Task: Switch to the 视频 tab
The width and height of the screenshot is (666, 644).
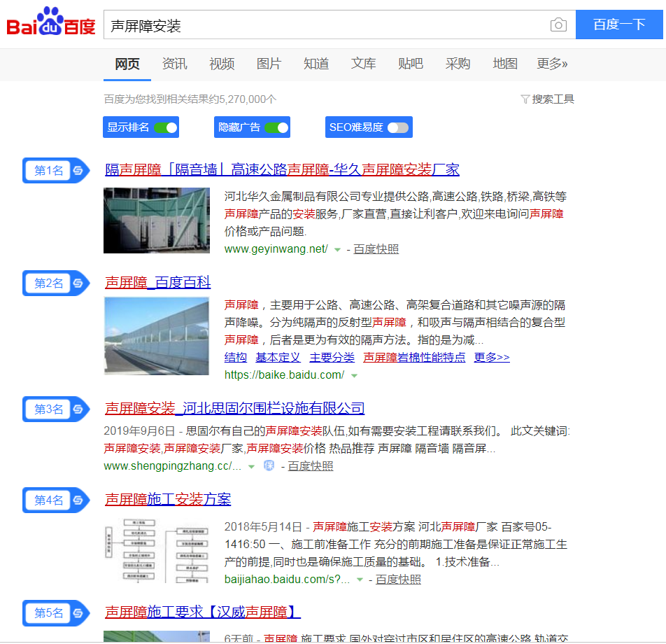Action: click(222, 64)
